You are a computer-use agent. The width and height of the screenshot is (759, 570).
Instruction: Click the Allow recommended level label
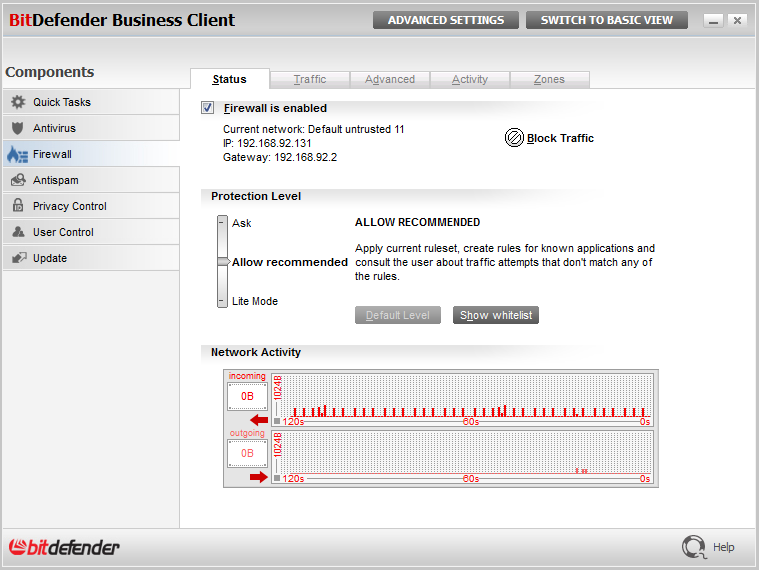coord(289,262)
